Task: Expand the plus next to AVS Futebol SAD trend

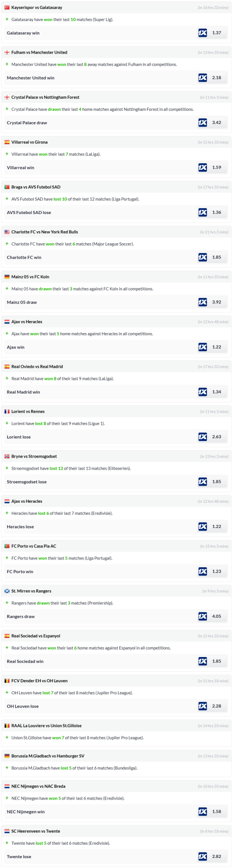Action: tap(7, 199)
